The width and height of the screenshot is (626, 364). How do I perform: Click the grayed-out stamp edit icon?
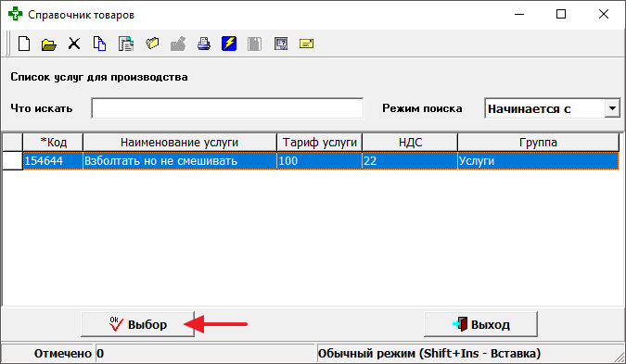point(178,44)
